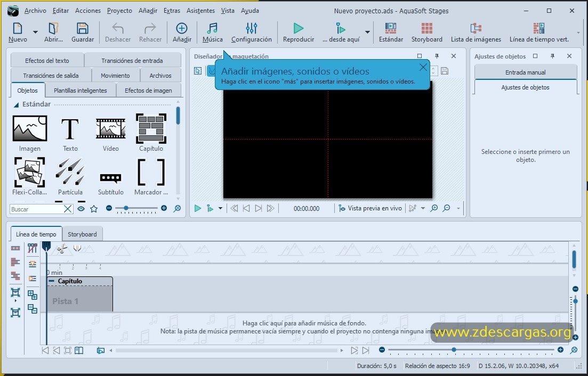Open the dropdown next to '... desde aquí'
Image resolution: width=588 pixels, height=376 pixels.
(367, 32)
